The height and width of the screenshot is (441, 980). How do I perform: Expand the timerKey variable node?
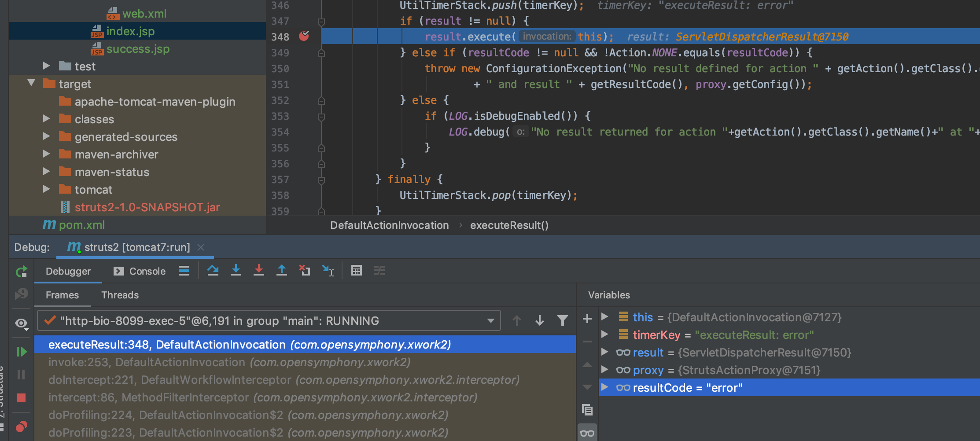tap(605, 334)
